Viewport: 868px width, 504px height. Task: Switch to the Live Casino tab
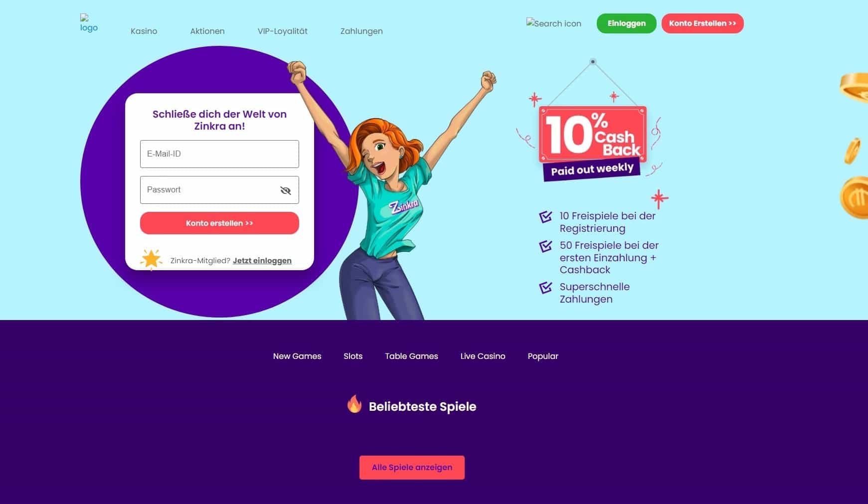click(x=483, y=356)
